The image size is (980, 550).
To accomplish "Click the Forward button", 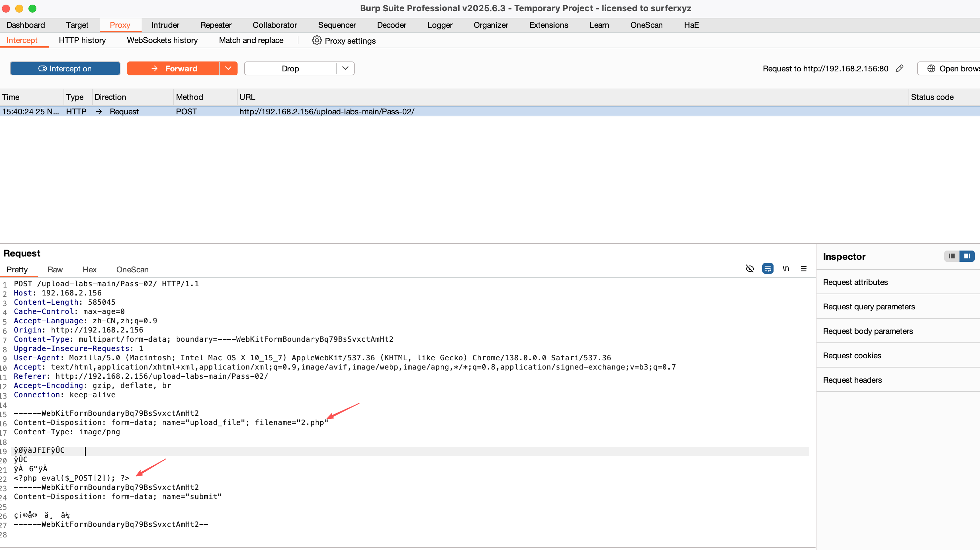I will [x=173, y=68].
